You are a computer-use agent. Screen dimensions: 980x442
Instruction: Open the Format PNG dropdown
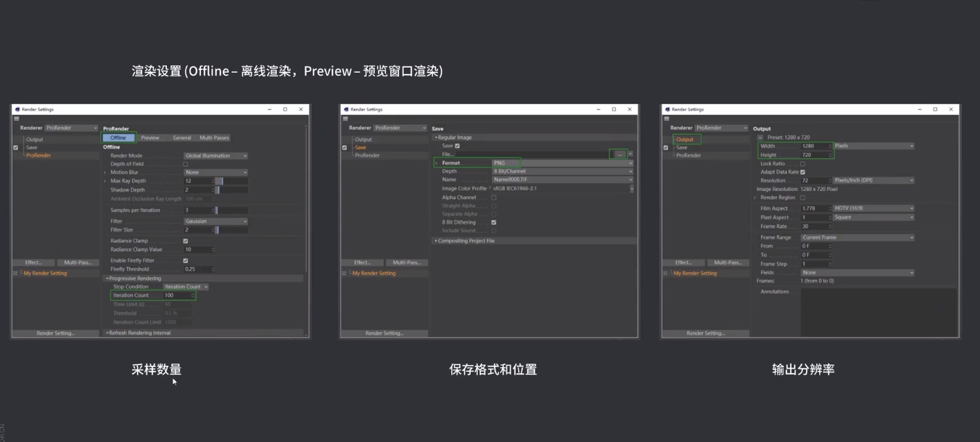coord(562,163)
